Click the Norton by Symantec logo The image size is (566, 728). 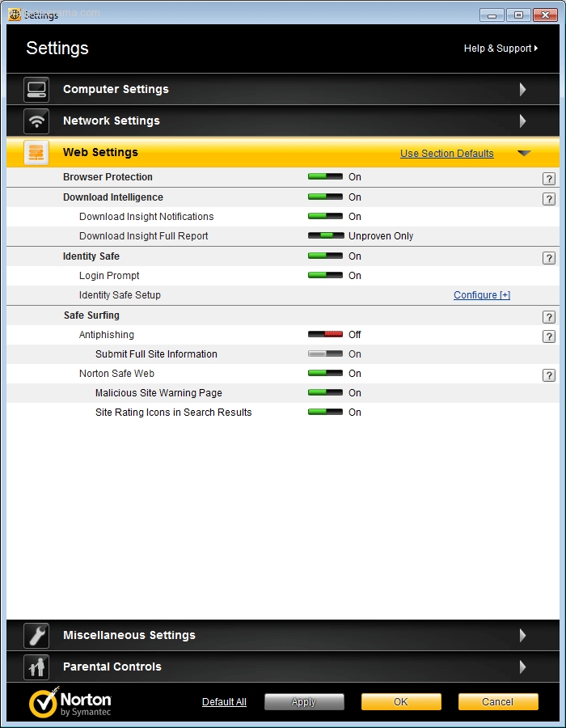coord(70,702)
